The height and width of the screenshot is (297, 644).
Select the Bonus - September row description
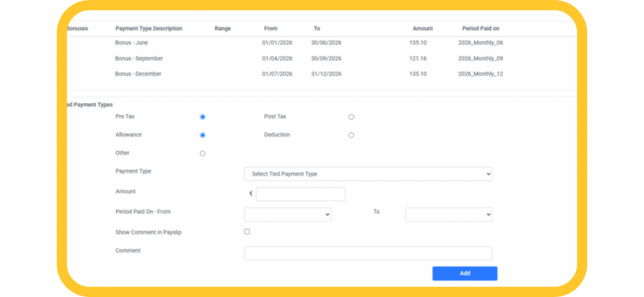(139, 59)
